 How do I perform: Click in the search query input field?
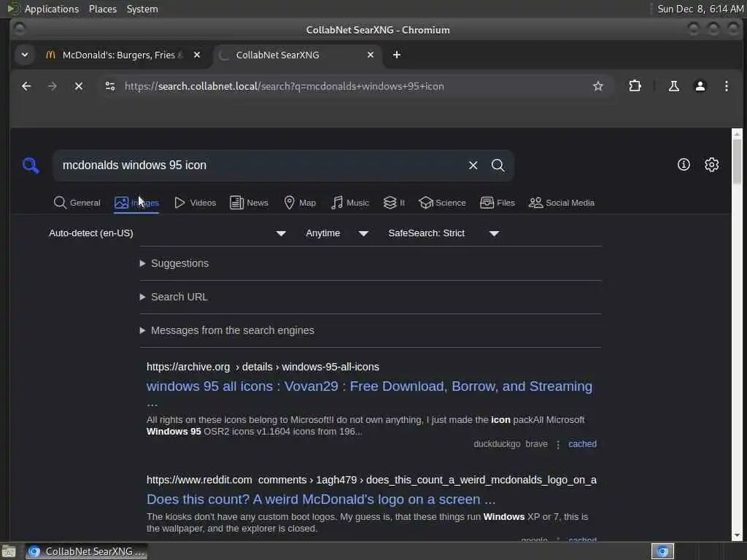[x=260, y=166]
